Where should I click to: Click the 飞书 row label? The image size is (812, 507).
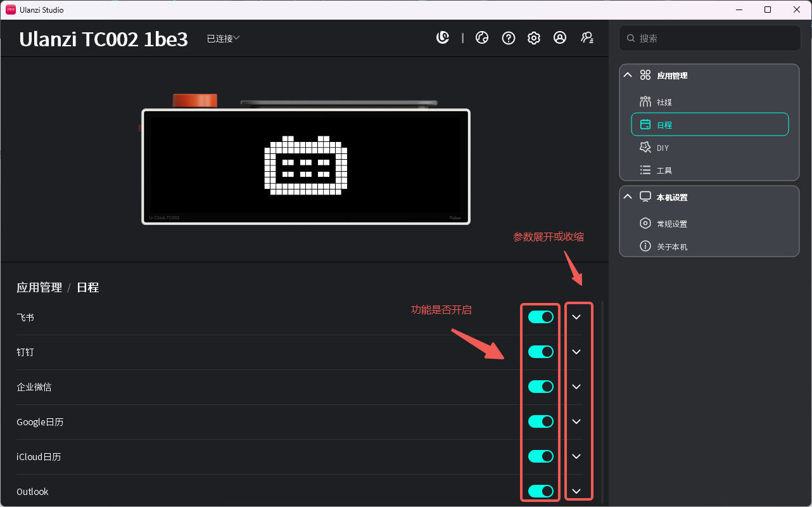point(25,317)
